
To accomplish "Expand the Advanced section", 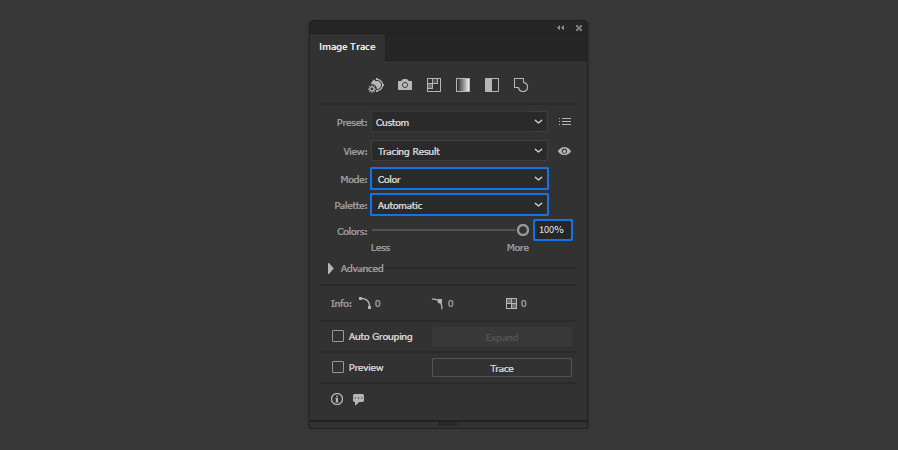I will [x=330, y=269].
